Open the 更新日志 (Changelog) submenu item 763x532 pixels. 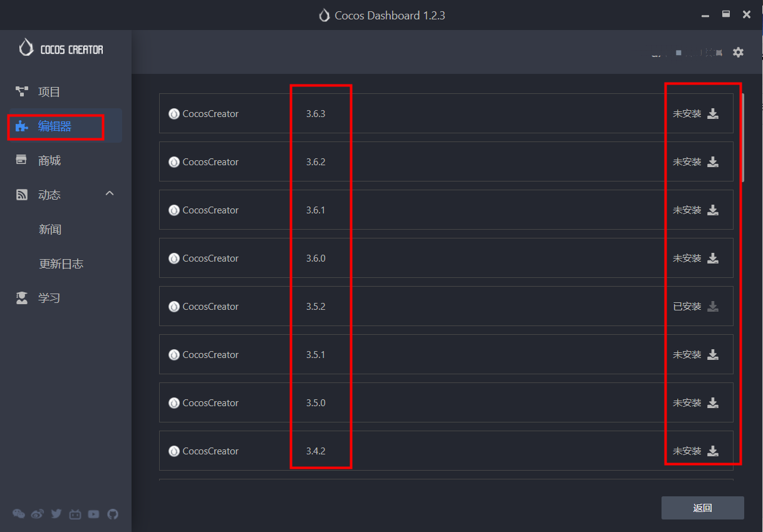[61, 264]
